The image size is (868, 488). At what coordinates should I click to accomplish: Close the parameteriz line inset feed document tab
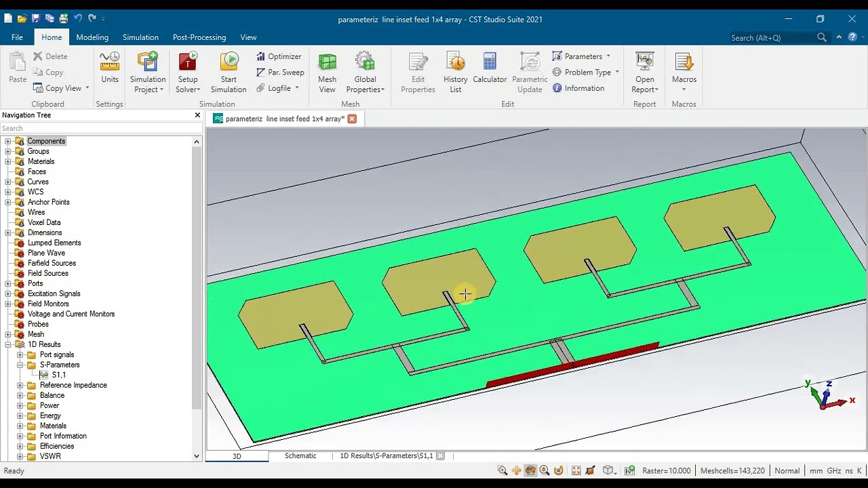point(352,119)
